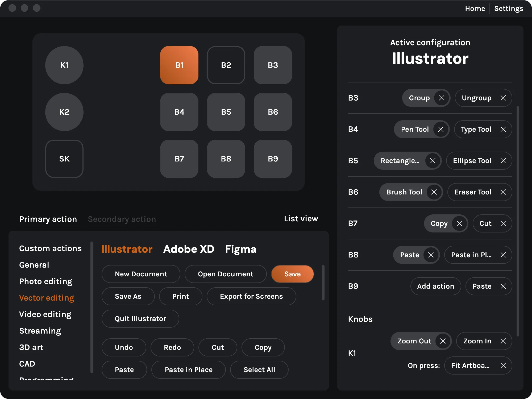Remove the Pen Tool action from B4
The image size is (532, 399).
point(441,129)
